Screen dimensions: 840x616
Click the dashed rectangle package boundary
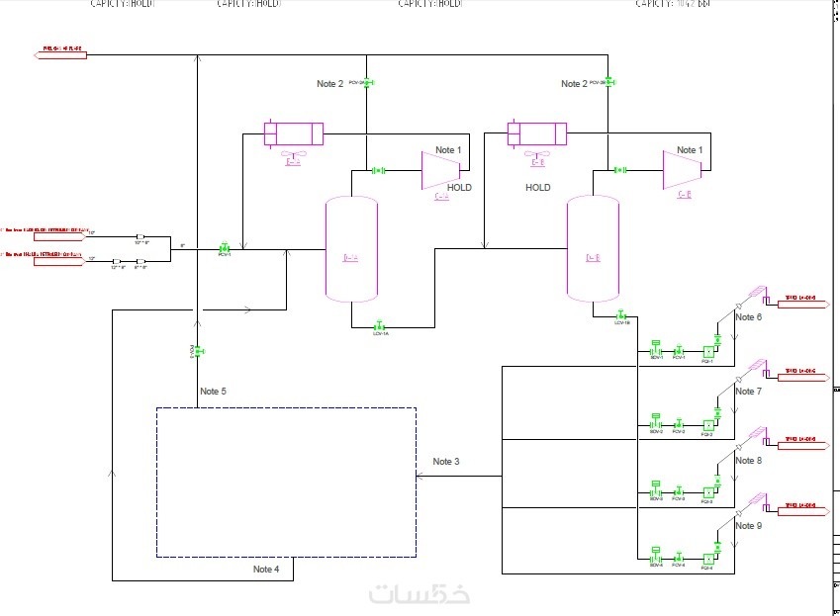pyautogui.click(x=286, y=483)
